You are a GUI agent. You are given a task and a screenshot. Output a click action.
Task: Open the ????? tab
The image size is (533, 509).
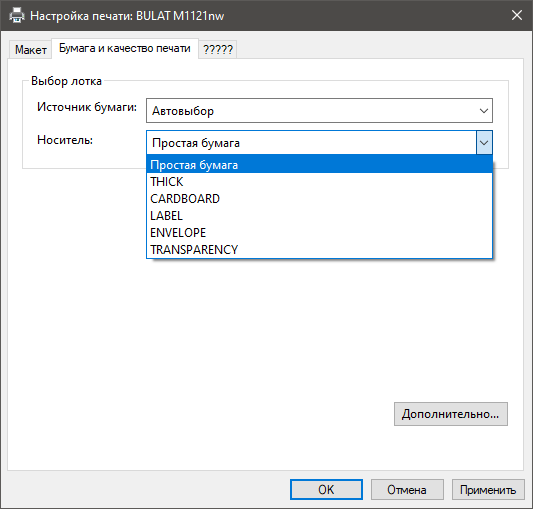(218, 50)
